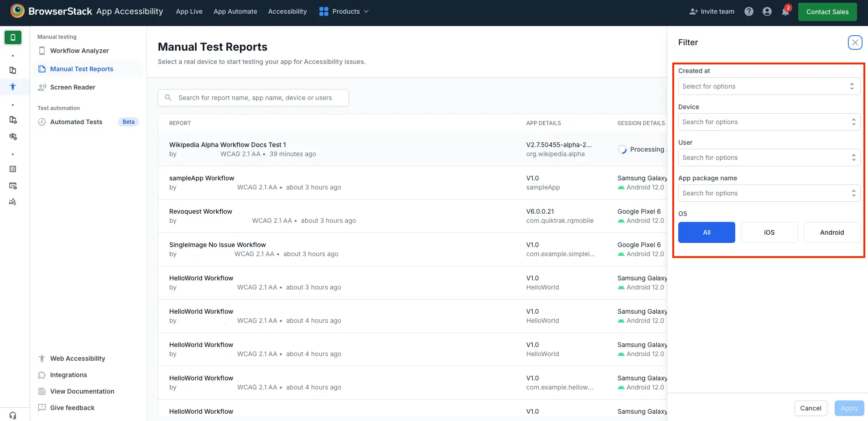Viewport: 868px width, 421px height.
Task: Click the accessibility figure sidebar icon
Action: 13,87
